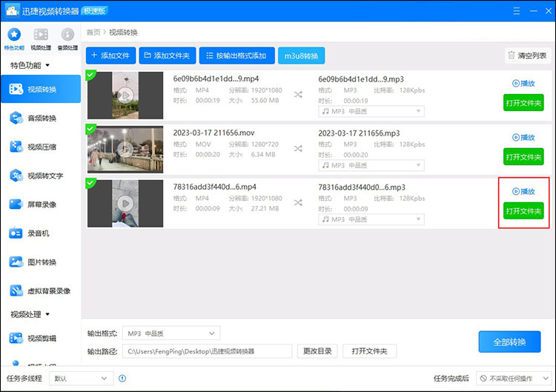Go to 首页 in the breadcrumb
Image resolution: width=556 pixels, height=392 pixels.
click(93, 33)
